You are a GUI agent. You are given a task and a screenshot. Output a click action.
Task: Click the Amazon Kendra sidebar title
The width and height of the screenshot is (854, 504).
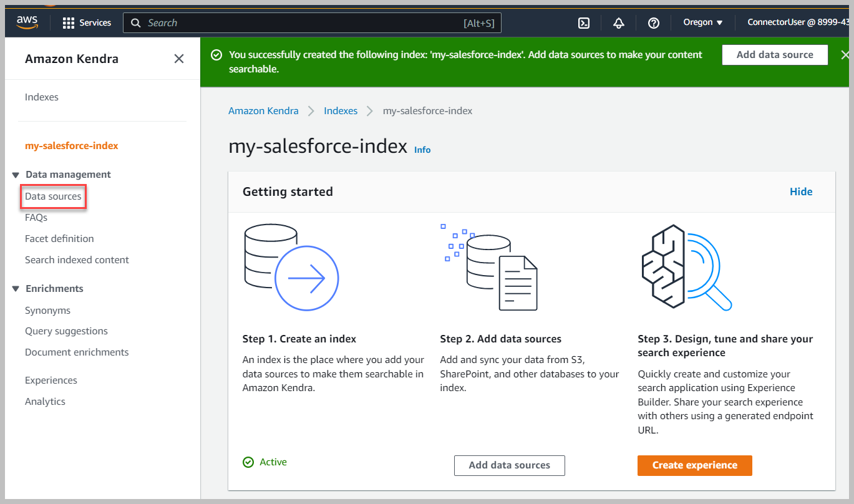pyautogui.click(x=72, y=59)
